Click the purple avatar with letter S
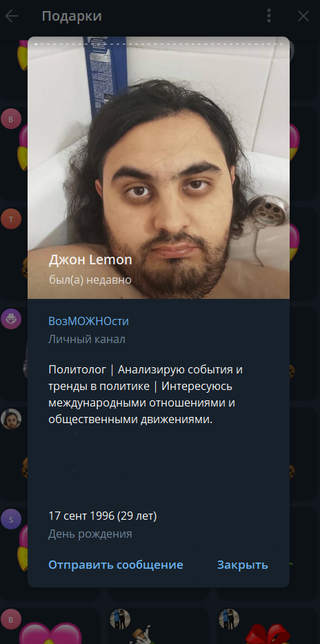Screen dimensions: 320x644 [11, 519]
